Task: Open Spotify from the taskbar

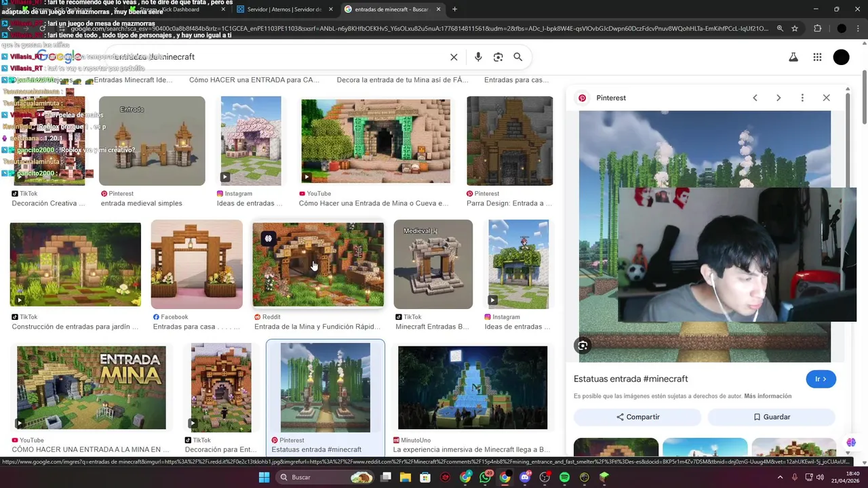Action: point(565,477)
